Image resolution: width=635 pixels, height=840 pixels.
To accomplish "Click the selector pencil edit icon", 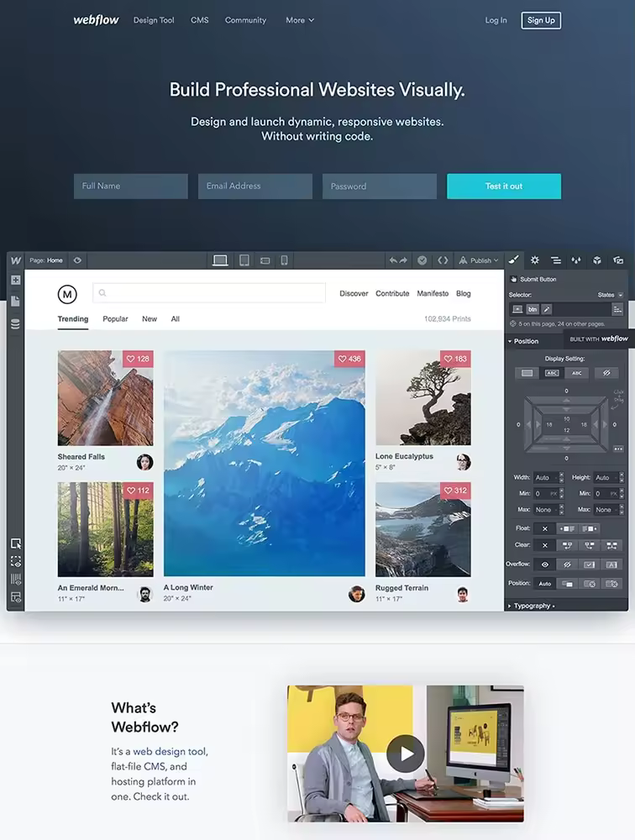I will (x=547, y=309).
